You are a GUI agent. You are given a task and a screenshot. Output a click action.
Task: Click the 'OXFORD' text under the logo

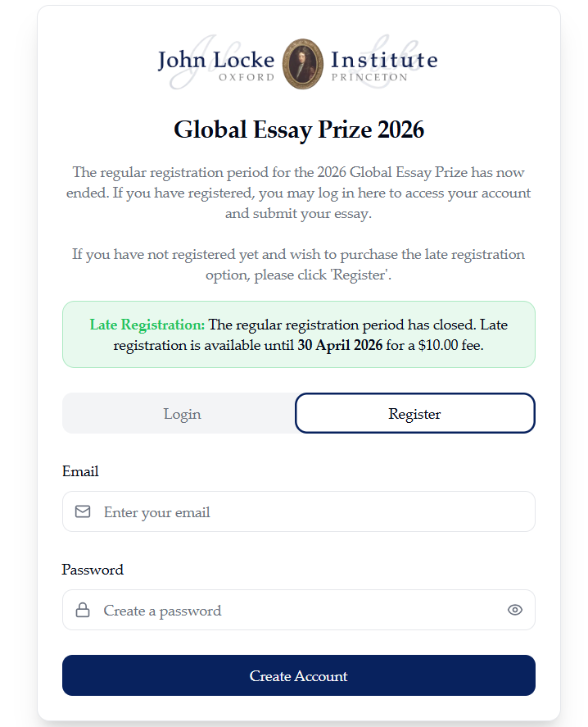[247, 78]
